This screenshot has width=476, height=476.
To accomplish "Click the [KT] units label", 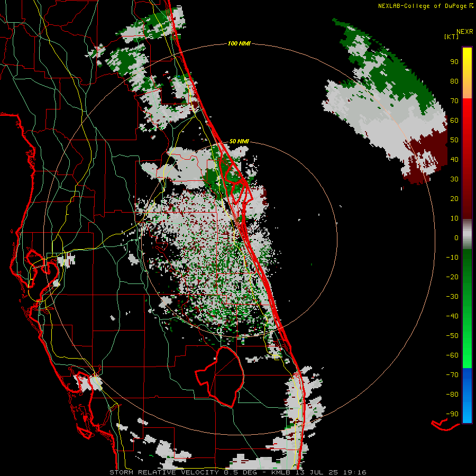I will pyautogui.click(x=452, y=36).
